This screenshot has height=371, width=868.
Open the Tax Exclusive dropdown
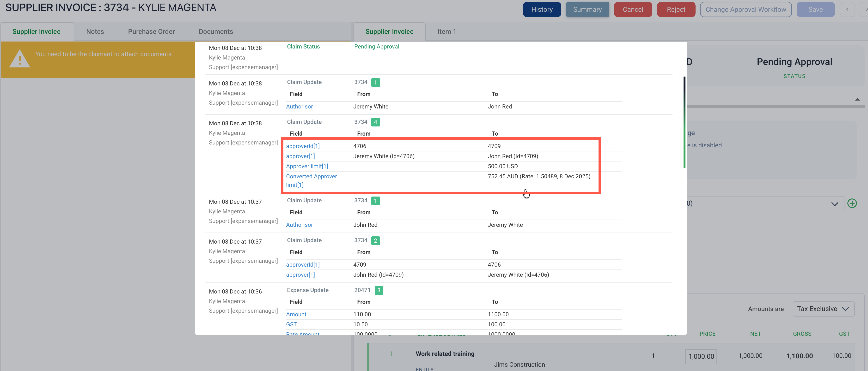(x=823, y=309)
